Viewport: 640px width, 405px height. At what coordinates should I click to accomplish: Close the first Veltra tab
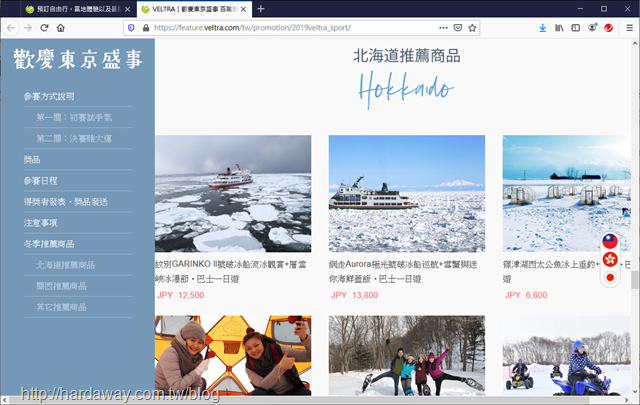pos(127,9)
